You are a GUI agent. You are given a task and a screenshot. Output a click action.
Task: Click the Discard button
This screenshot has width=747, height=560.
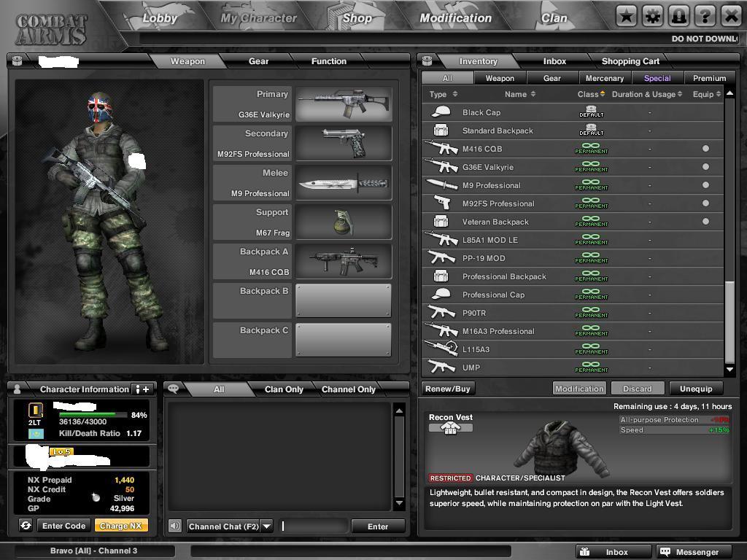[x=638, y=389]
